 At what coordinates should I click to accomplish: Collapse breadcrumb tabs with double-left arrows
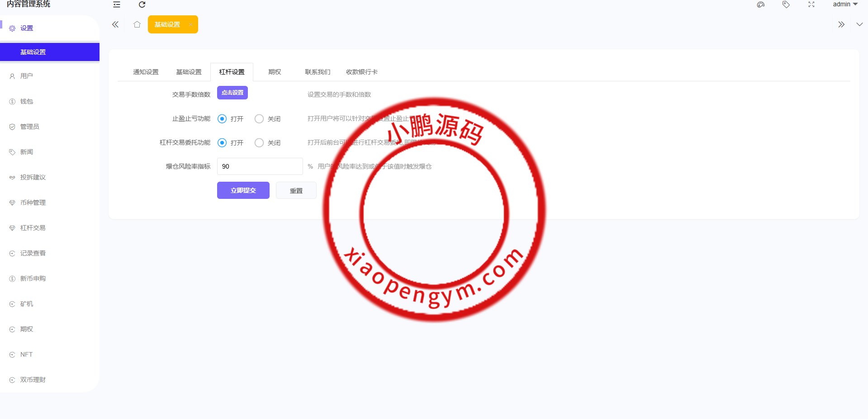[x=115, y=24]
